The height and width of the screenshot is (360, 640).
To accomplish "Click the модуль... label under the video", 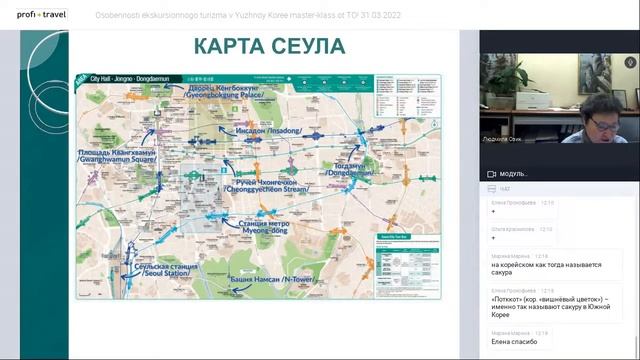I will click(513, 174).
